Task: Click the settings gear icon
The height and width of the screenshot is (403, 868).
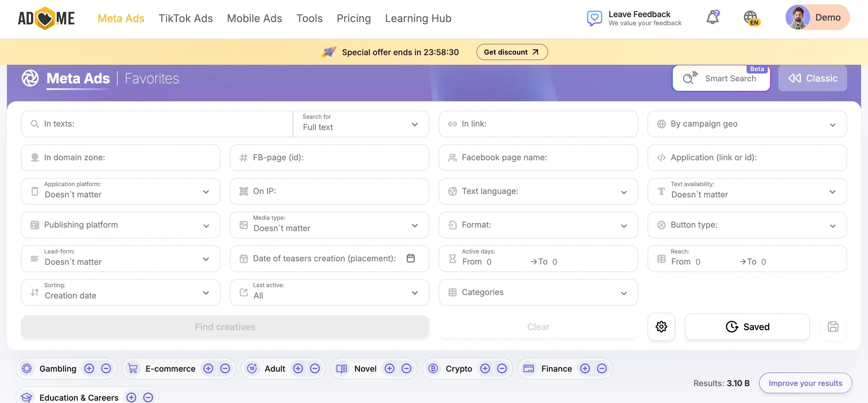Action: [661, 327]
